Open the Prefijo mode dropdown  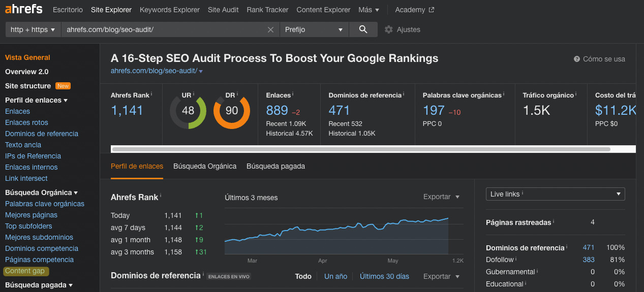click(314, 29)
